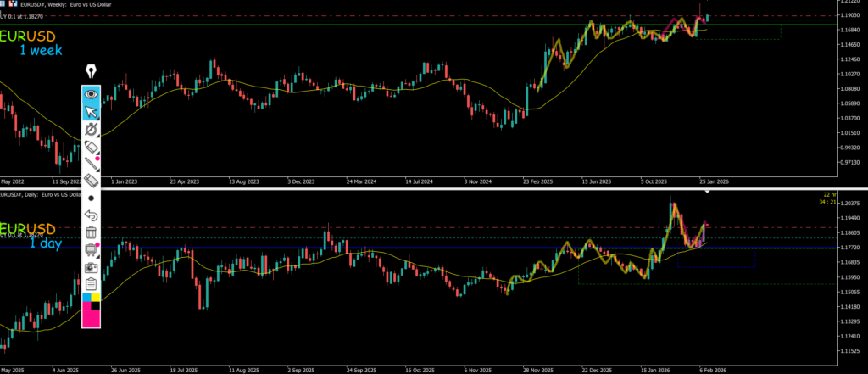Click the chart window icon beside EURUSD Weekly
This screenshot has height=374, width=868.
(11, 4)
